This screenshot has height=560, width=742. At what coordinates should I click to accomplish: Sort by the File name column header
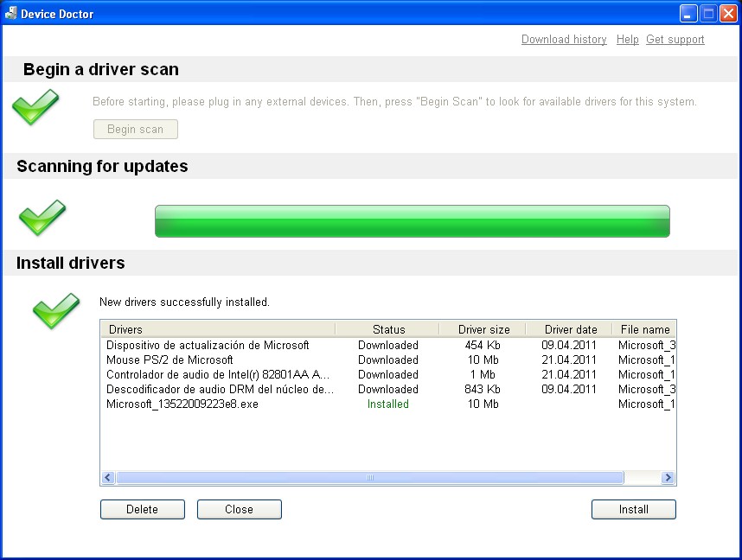[x=644, y=329]
